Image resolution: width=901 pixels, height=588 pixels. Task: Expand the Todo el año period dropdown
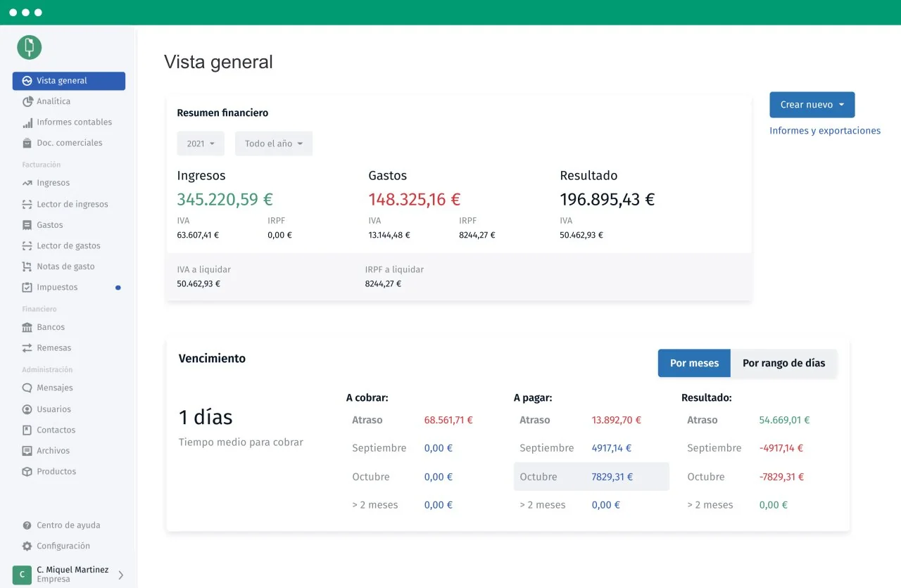(x=273, y=143)
